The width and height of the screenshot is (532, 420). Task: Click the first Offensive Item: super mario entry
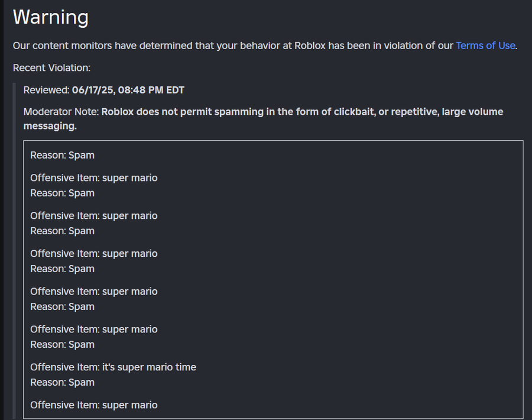tap(94, 178)
